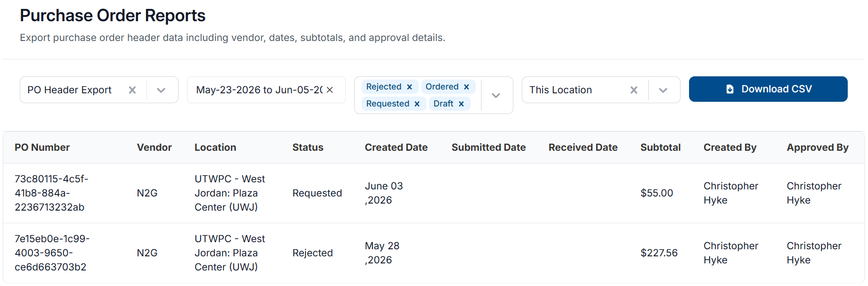The width and height of the screenshot is (868, 286).
Task: Click the $227.56 subtotal value
Action: click(x=659, y=253)
